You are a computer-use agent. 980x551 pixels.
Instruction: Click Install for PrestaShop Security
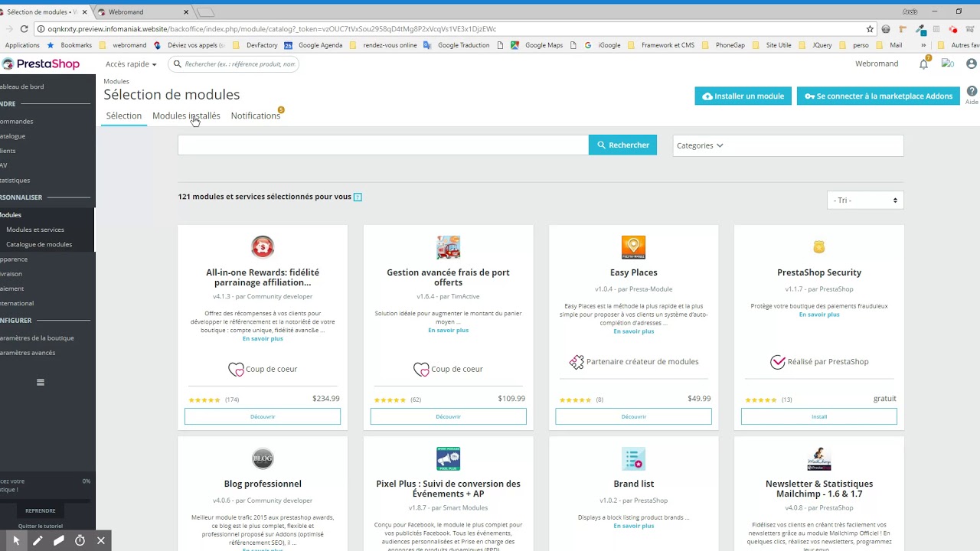click(819, 417)
